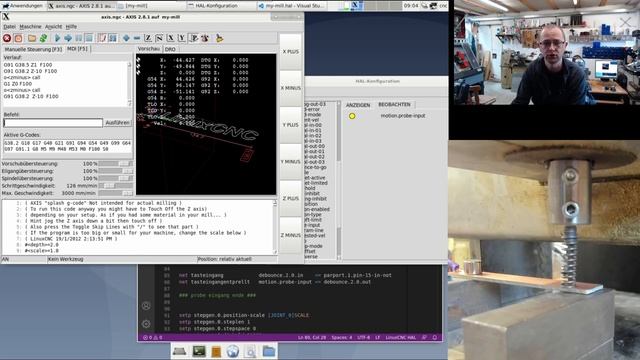The width and height of the screenshot is (640, 360).
Task: Click the G-code listing scrollbar
Action: tap(275, 227)
